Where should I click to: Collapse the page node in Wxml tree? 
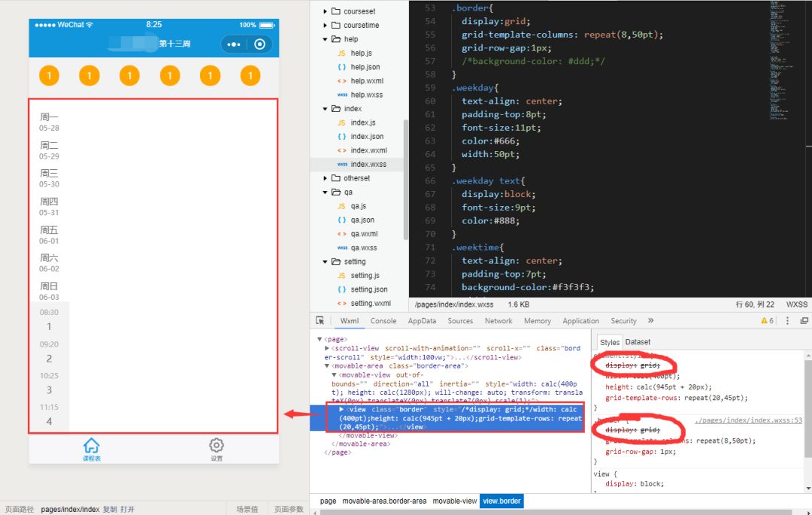pos(320,340)
